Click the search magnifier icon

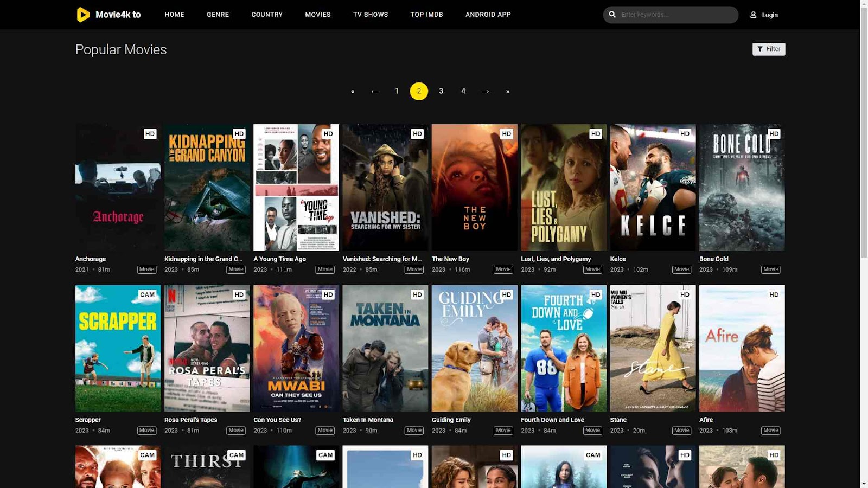[x=612, y=15]
